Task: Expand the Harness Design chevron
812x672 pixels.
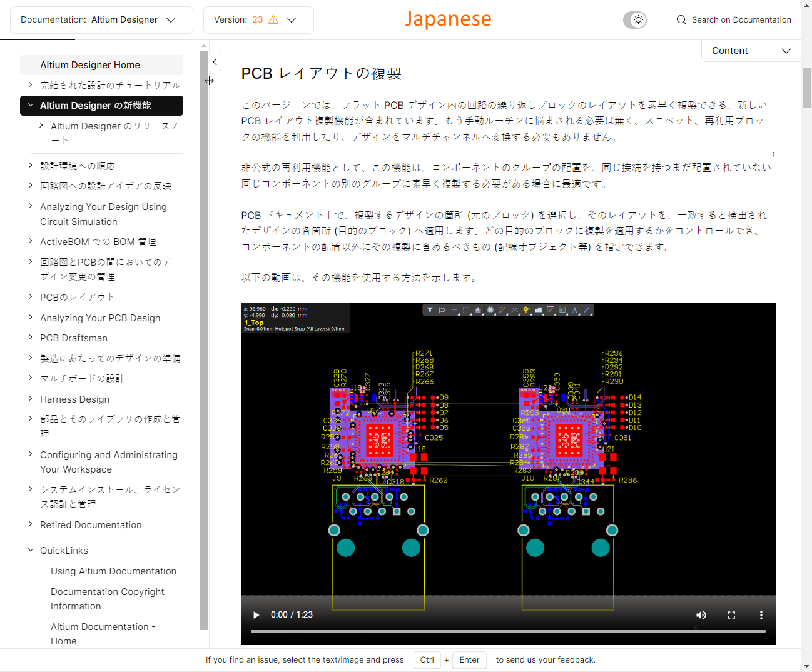Action: tap(30, 398)
